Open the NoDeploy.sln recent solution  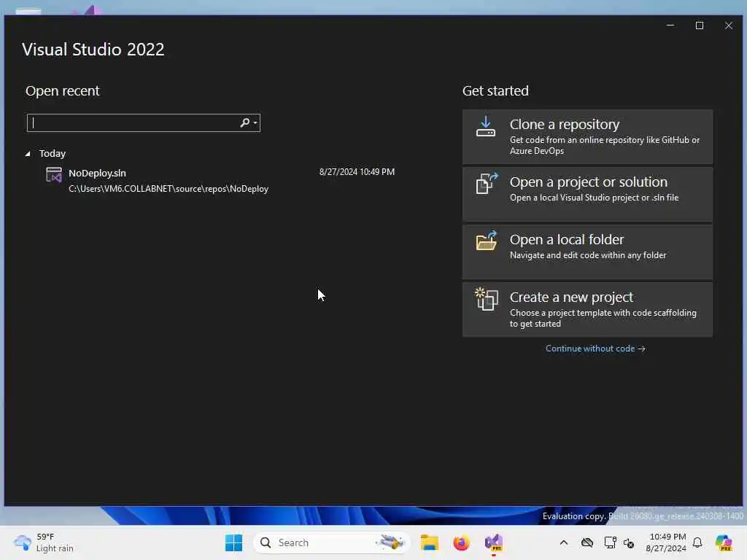pyautogui.click(x=220, y=181)
